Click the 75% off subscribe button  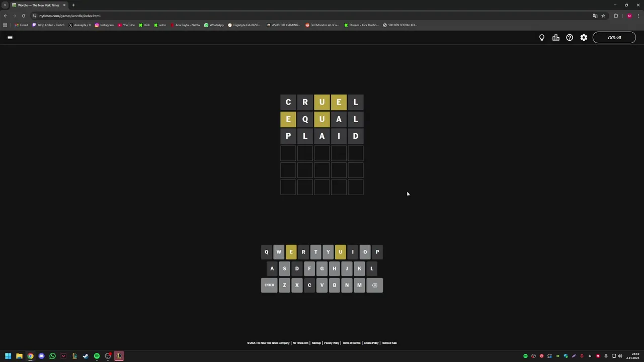tap(614, 37)
